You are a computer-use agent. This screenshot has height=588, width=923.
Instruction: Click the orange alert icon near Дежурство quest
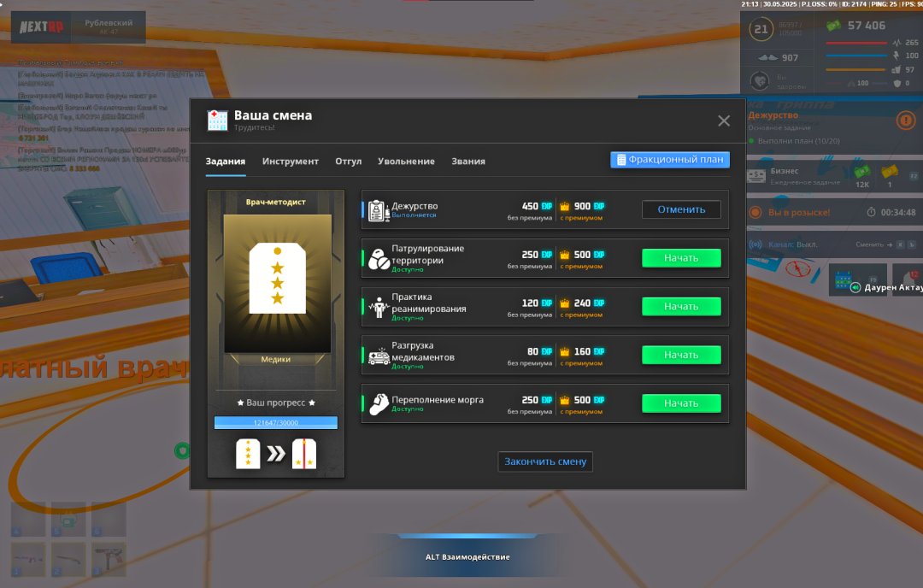pyautogui.click(x=906, y=121)
